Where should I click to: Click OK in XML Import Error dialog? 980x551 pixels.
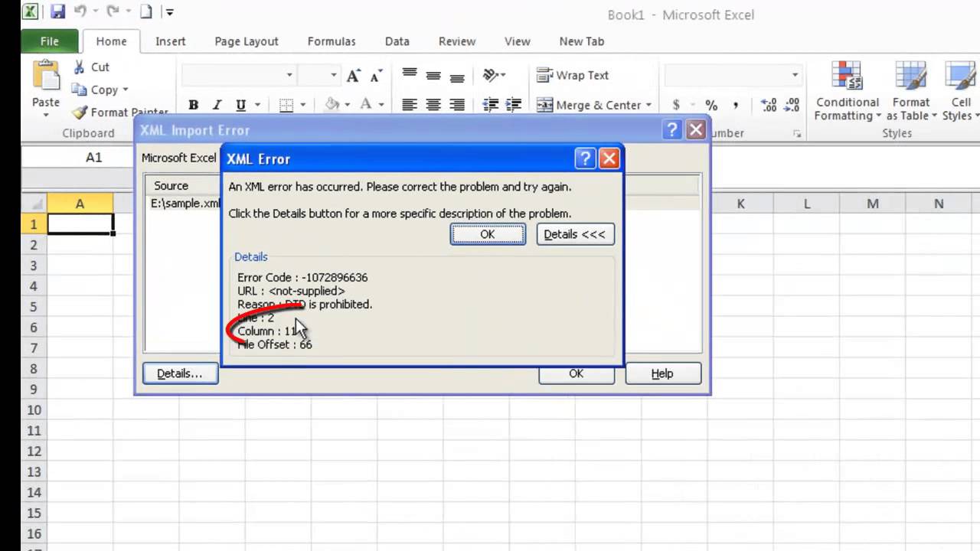pyautogui.click(x=576, y=373)
